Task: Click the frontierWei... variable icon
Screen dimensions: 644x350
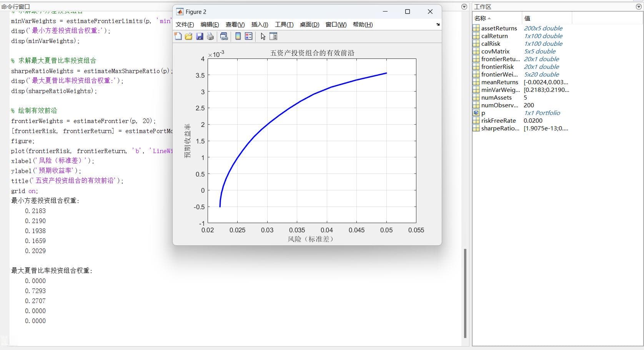Action: [476, 74]
